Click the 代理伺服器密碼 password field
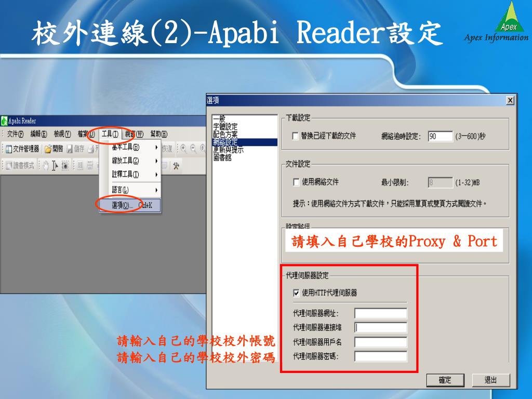Viewport: 532px width, 399px height. [x=381, y=356]
